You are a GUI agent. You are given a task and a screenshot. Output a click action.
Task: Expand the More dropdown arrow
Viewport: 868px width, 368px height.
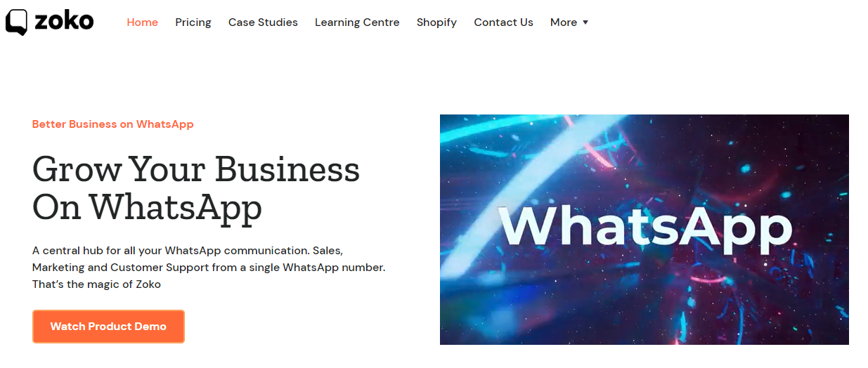(x=585, y=22)
